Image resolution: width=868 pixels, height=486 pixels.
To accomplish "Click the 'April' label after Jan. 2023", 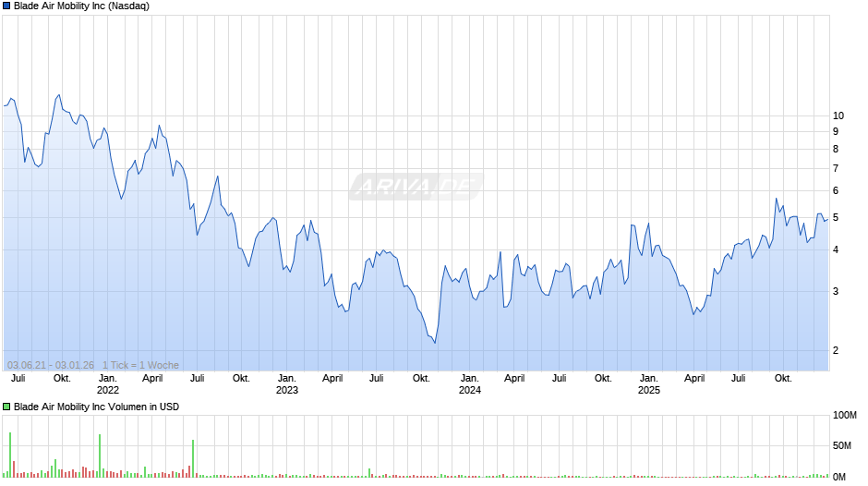I will pos(332,378).
